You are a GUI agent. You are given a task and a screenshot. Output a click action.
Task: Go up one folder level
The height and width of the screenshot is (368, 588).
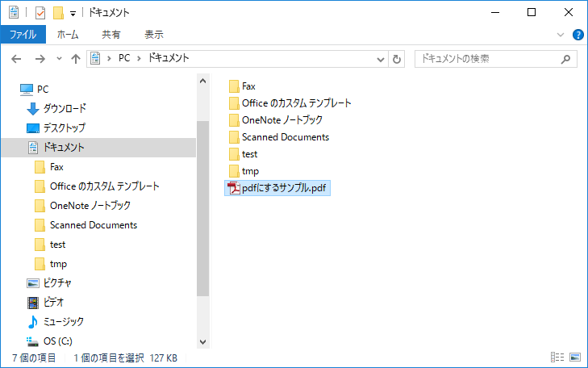pyautogui.click(x=76, y=59)
